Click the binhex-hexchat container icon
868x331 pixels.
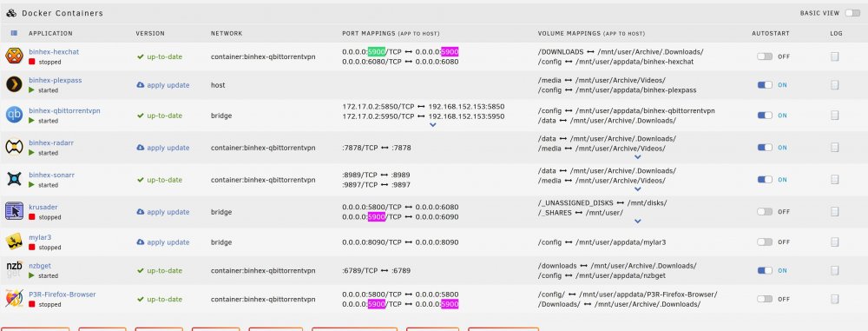click(x=14, y=56)
